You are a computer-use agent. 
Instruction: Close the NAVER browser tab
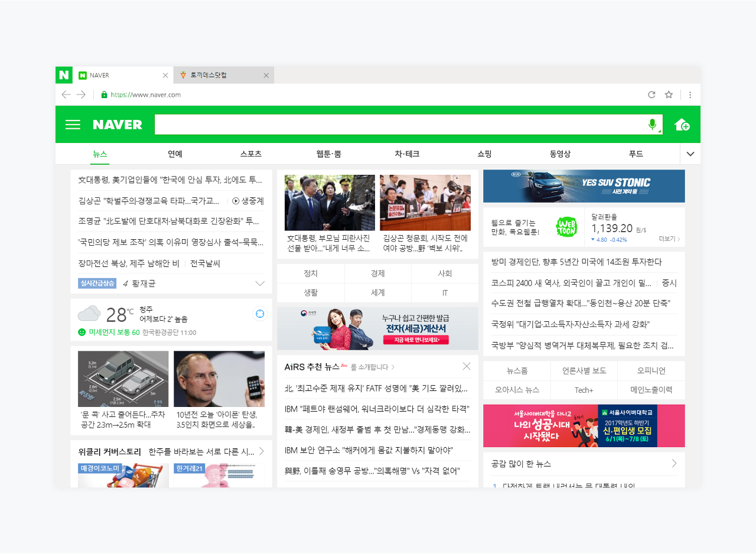pyautogui.click(x=165, y=76)
